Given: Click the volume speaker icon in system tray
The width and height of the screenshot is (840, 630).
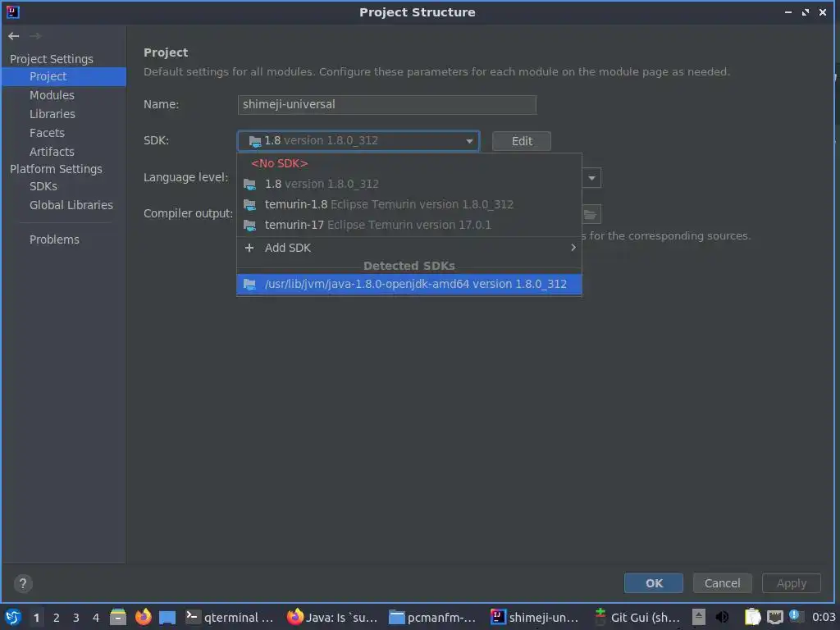Looking at the screenshot, I should tap(722, 617).
